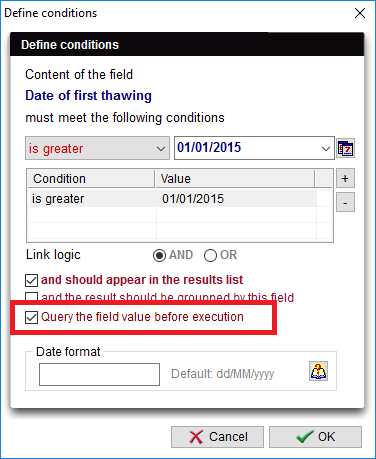
Task: Expand the 01/01/2015 value dropdown arrow
Action: coord(326,148)
